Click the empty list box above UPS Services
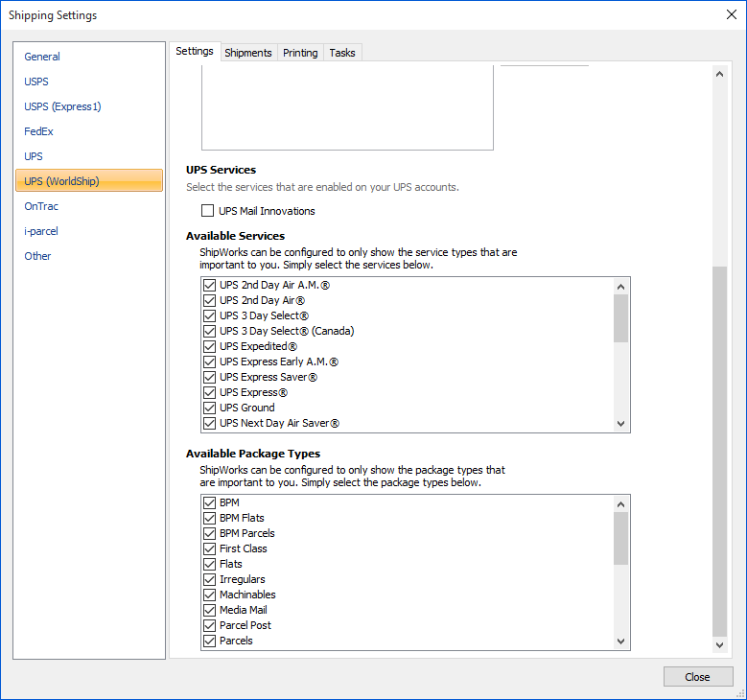The width and height of the screenshot is (747, 700). click(347, 107)
